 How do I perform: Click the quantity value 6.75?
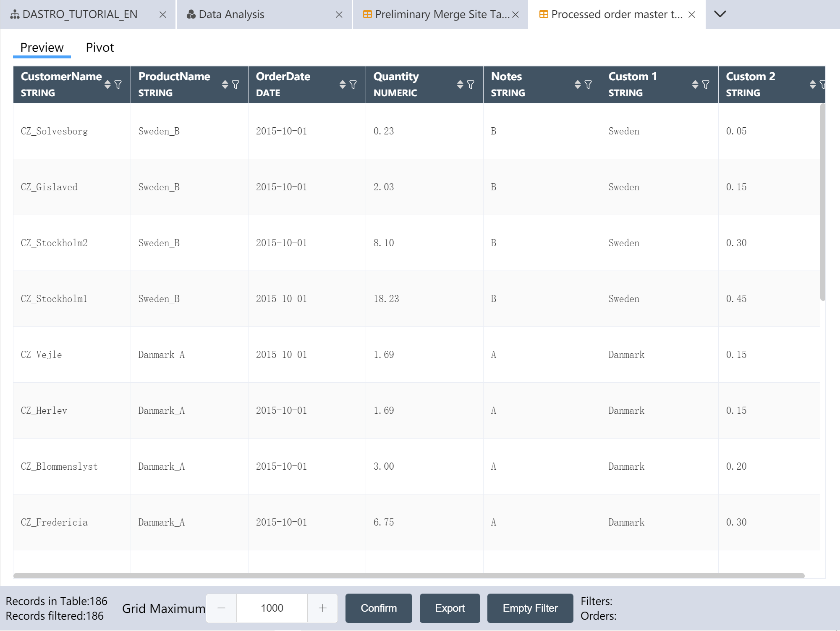click(384, 522)
